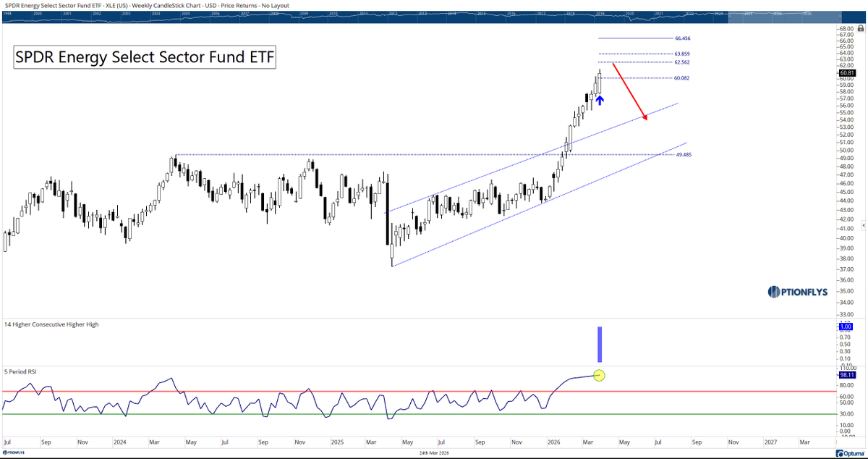868x459 pixels.
Task: Select the 14 Higher Consecutive Higher High label
Action: coord(51,324)
